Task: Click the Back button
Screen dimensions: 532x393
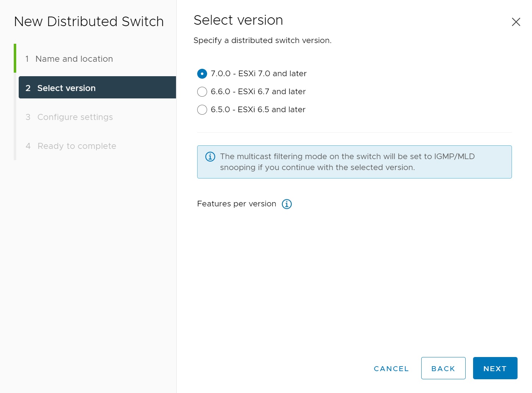Action: 443,368
